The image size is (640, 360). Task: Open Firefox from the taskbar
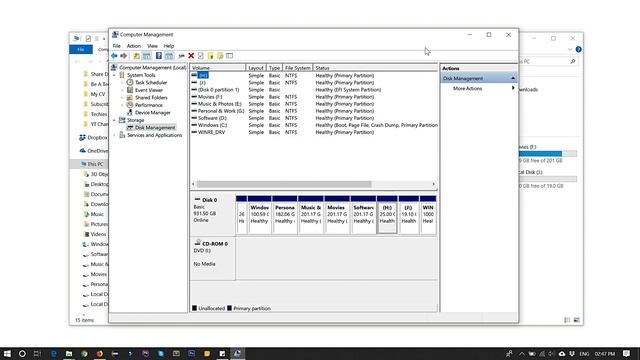[x=100, y=353]
